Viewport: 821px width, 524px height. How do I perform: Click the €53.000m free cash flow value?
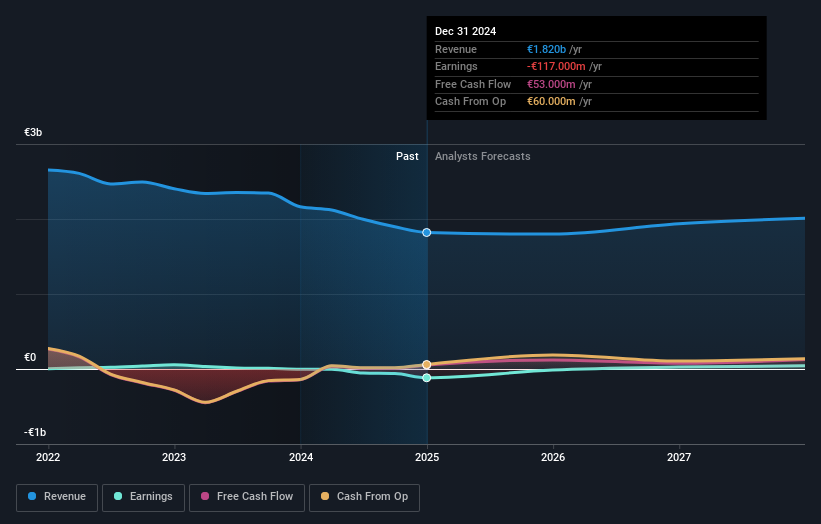[551, 84]
